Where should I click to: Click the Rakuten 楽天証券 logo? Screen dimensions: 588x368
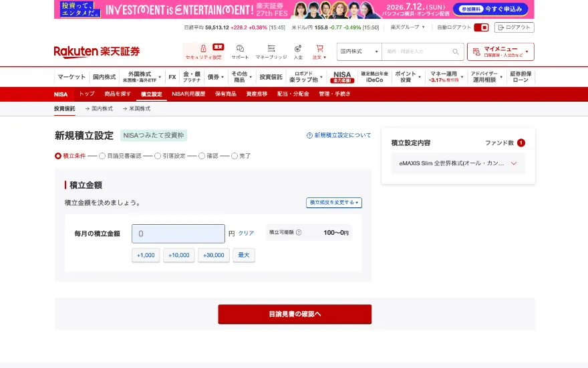click(x=97, y=52)
